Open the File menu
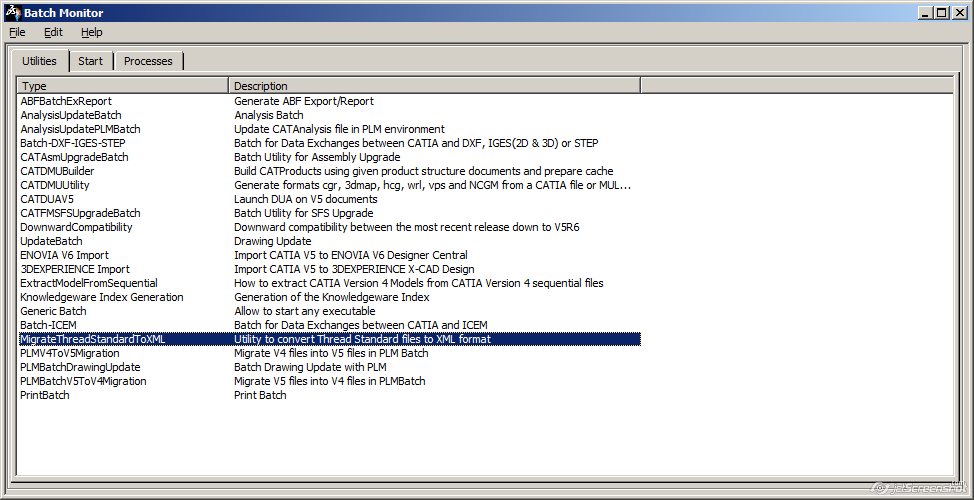974x500 pixels. (17, 32)
